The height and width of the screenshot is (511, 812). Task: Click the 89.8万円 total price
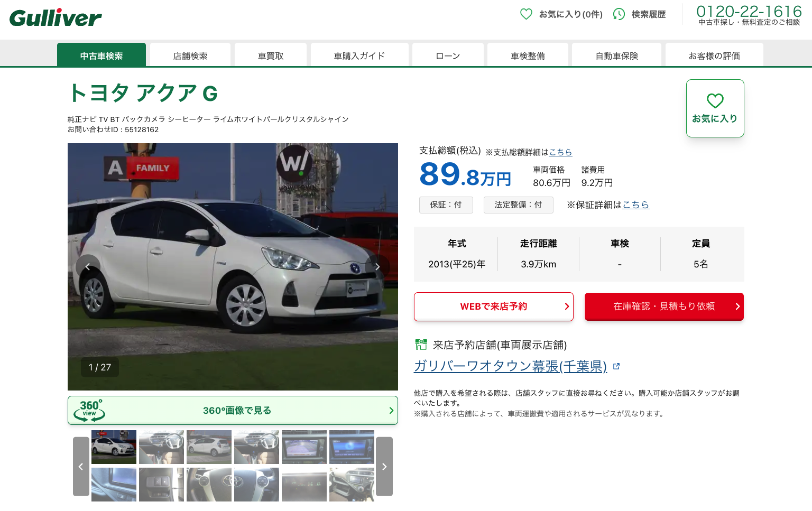[465, 175]
